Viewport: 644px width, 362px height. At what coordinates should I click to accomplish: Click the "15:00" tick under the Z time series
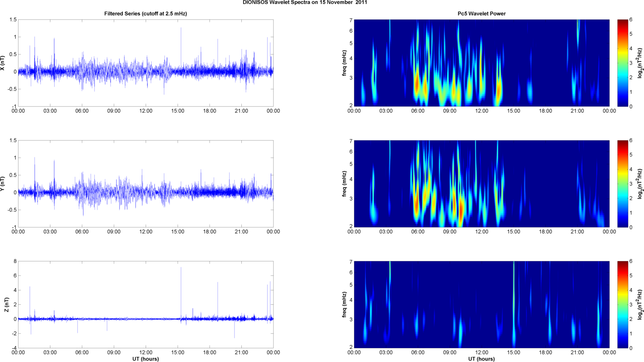177,353
